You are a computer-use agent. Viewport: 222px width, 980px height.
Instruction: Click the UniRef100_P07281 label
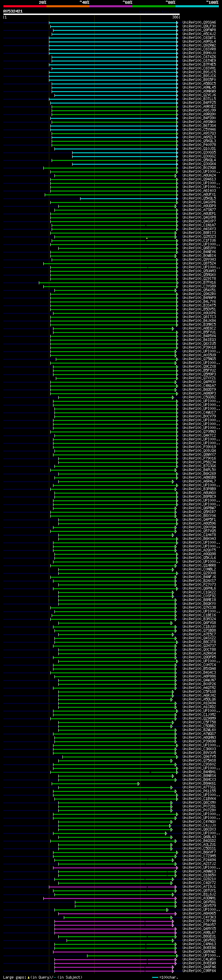click(199, 806)
